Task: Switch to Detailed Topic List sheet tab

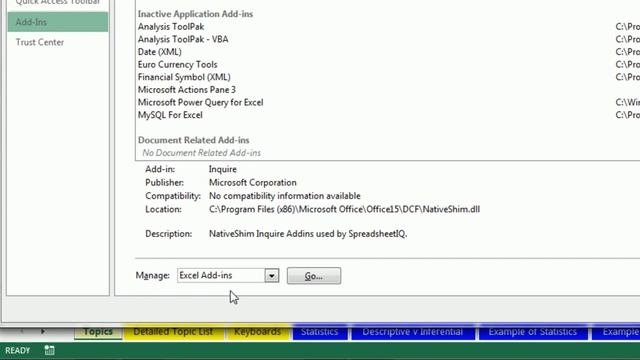Action: tap(173, 332)
